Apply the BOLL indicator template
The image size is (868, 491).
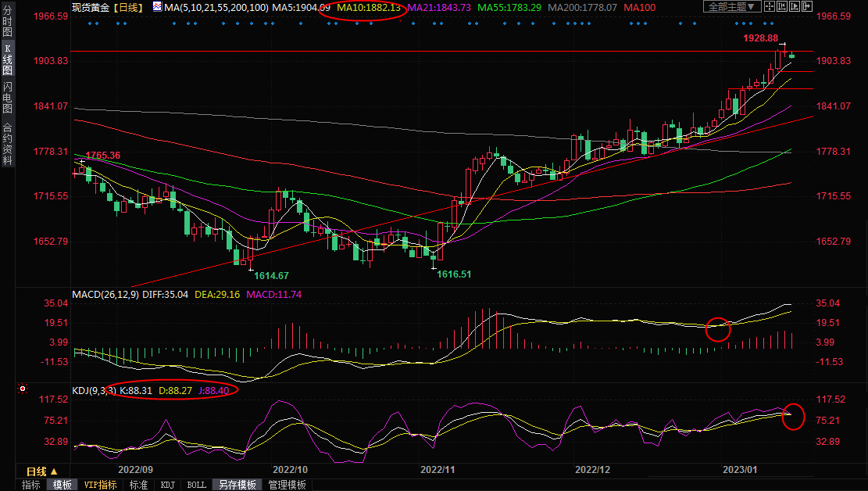pos(197,485)
